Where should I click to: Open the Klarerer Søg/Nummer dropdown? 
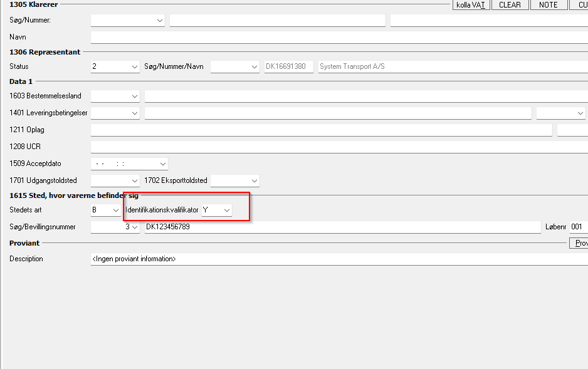click(160, 21)
